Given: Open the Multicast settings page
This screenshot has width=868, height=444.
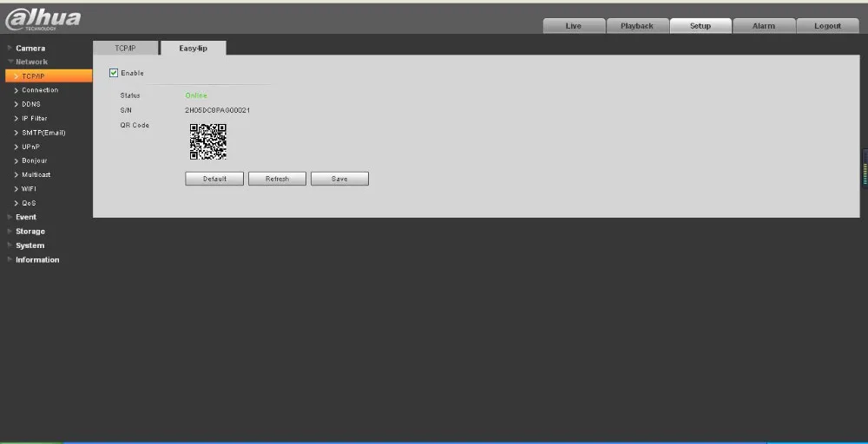Looking at the screenshot, I should point(36,174).
